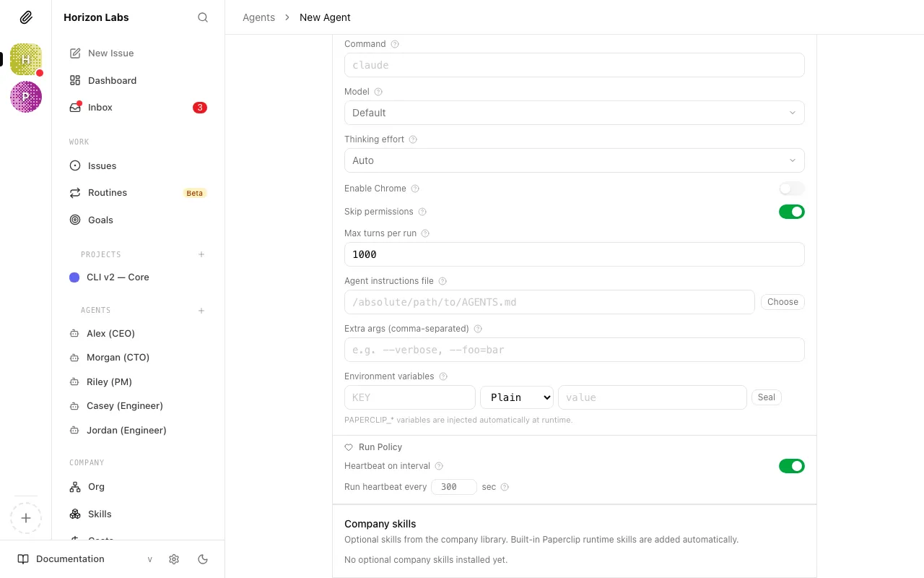
Task: Click the Command input field
Action: pyautogui.click(x=575, y=65)
